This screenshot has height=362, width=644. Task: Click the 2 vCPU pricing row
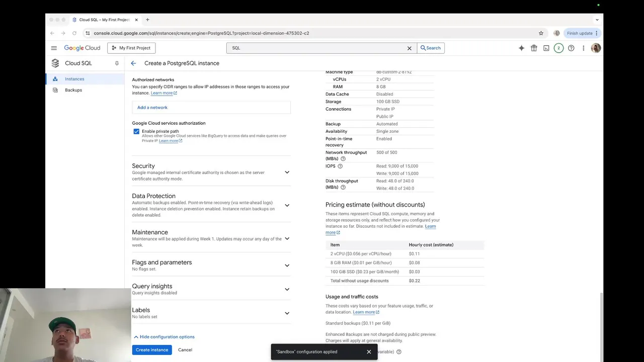(x=405, y=254)
